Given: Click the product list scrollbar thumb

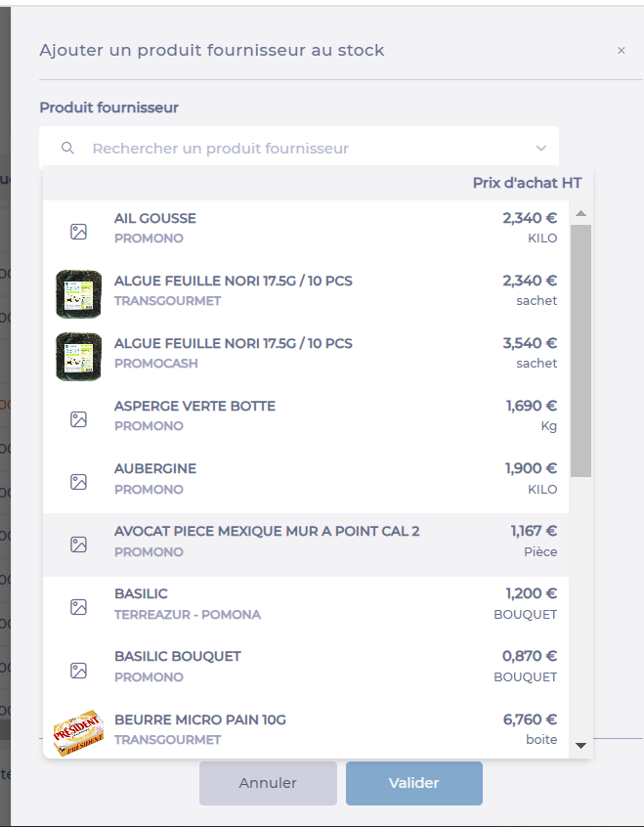Looking at the screenshot, I should click(x=580, y=351).
